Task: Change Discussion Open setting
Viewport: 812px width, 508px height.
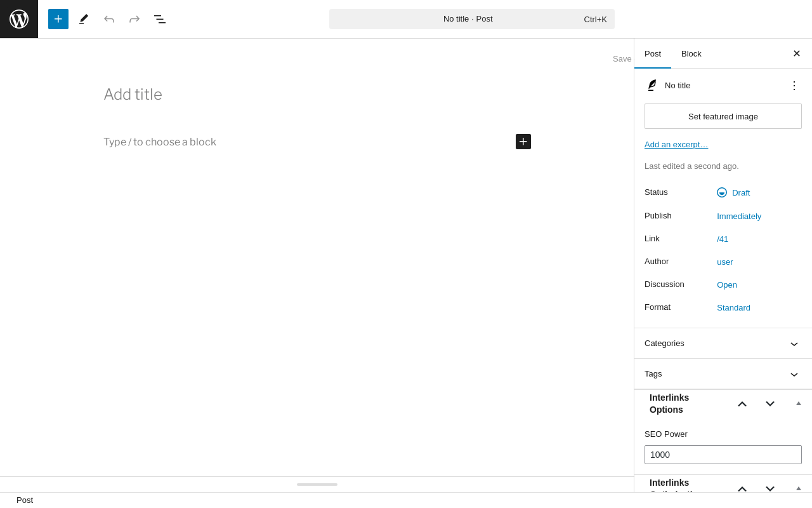Action: pos(727,284)
